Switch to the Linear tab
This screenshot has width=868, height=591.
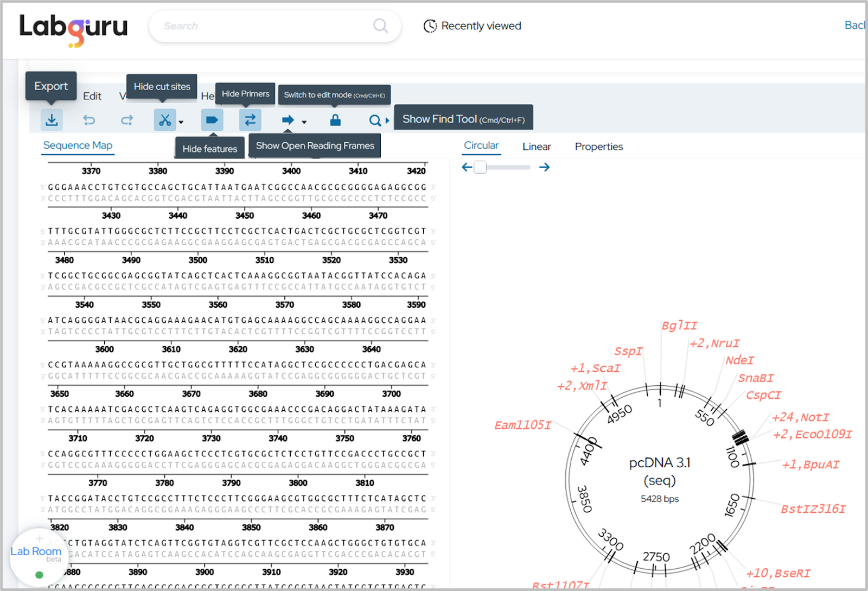[x=537, y=147]
